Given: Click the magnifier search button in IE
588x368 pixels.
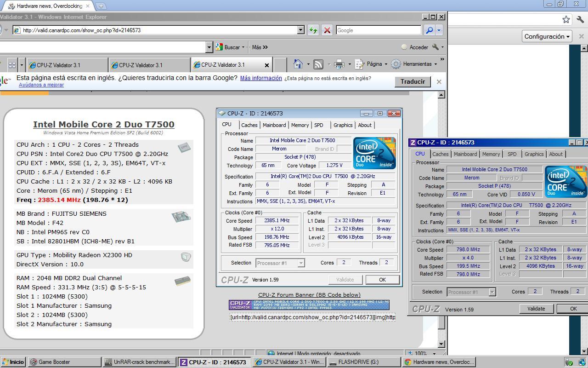Looking at the screenshot, I should coord(429,30).
